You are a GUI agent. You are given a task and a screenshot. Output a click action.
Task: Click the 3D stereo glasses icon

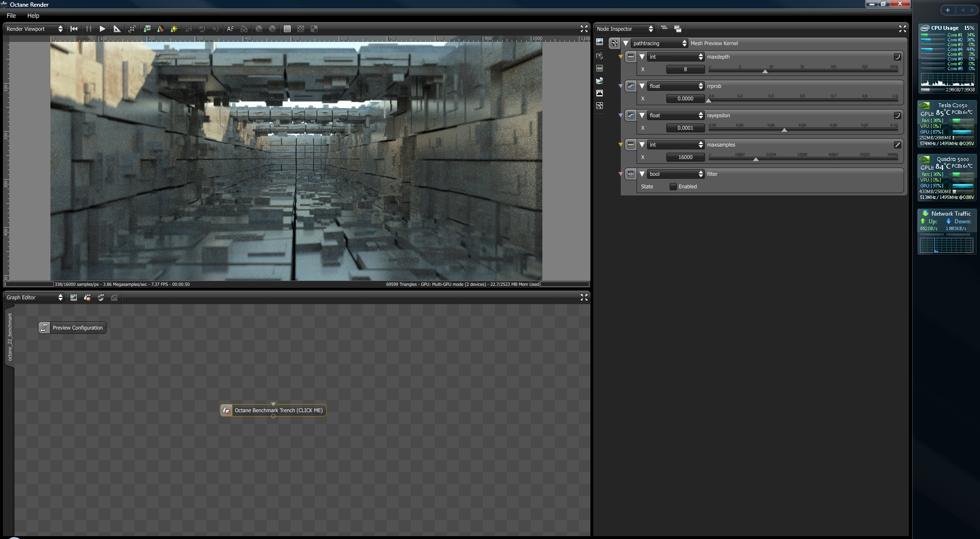244,29
